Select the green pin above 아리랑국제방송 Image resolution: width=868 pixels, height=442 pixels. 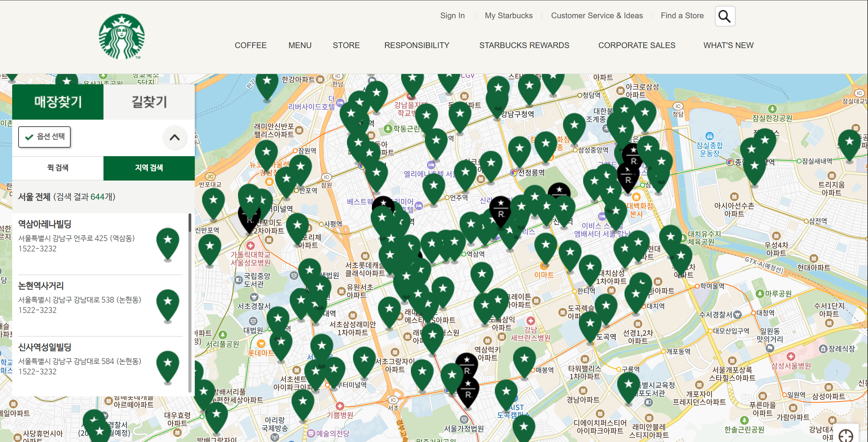pos(303,405)
